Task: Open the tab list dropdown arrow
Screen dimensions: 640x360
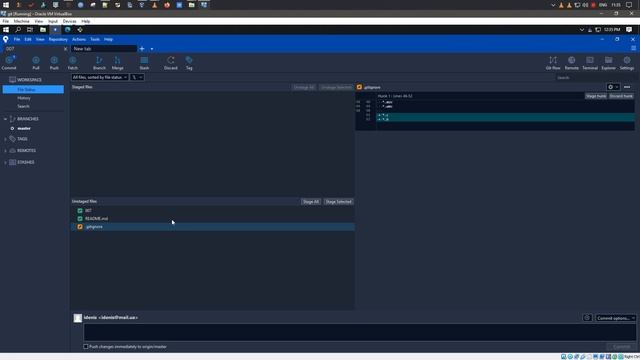Action: coord(152,49)
